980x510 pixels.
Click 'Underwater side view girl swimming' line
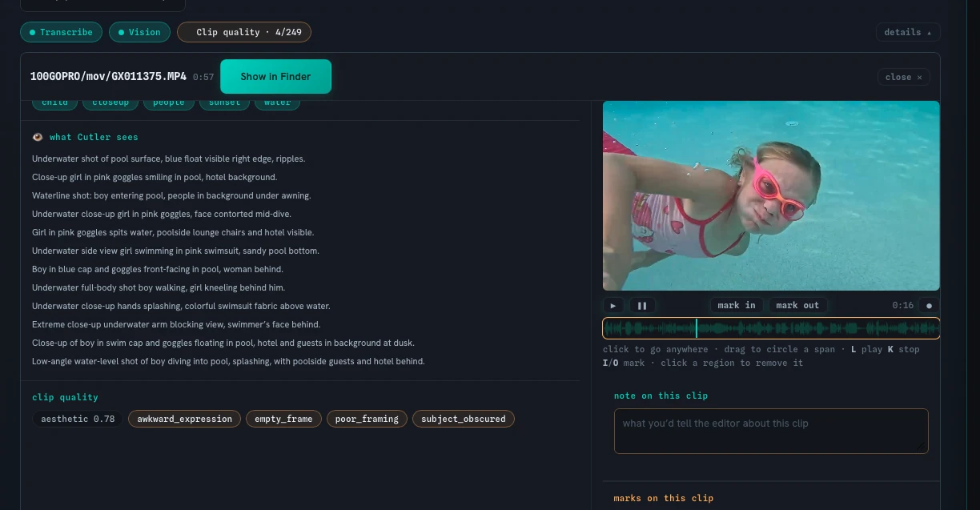point(175,251)
